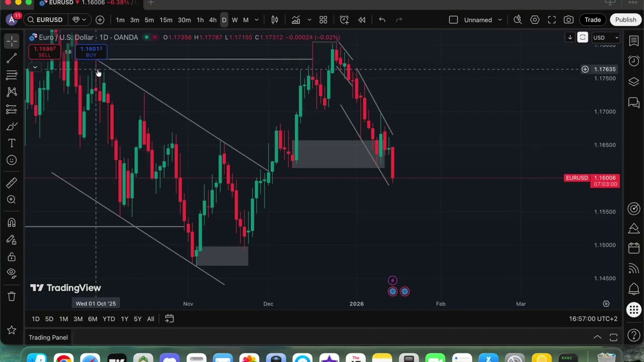The height and width of the screenshot is (362, 644).
Task: Open the indicator templates grid
Action: tap(324, 20)
